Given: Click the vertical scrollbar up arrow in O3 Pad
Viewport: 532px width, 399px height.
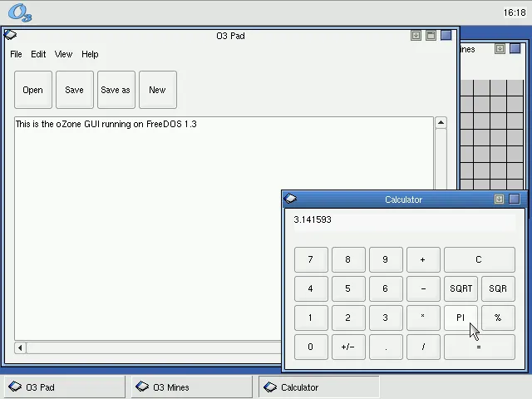Looking at the screenshot, I should click(x=441, y=122).
